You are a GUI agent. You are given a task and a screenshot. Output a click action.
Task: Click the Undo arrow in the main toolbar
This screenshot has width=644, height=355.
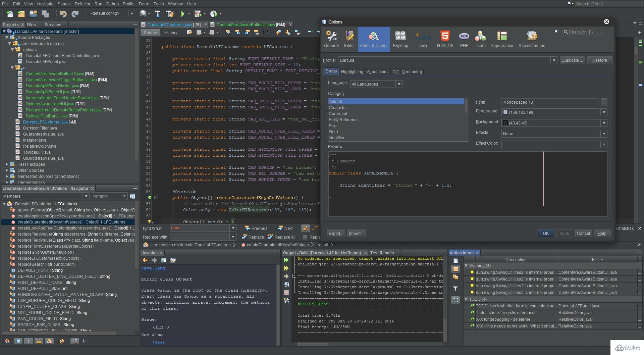[63, 14]
